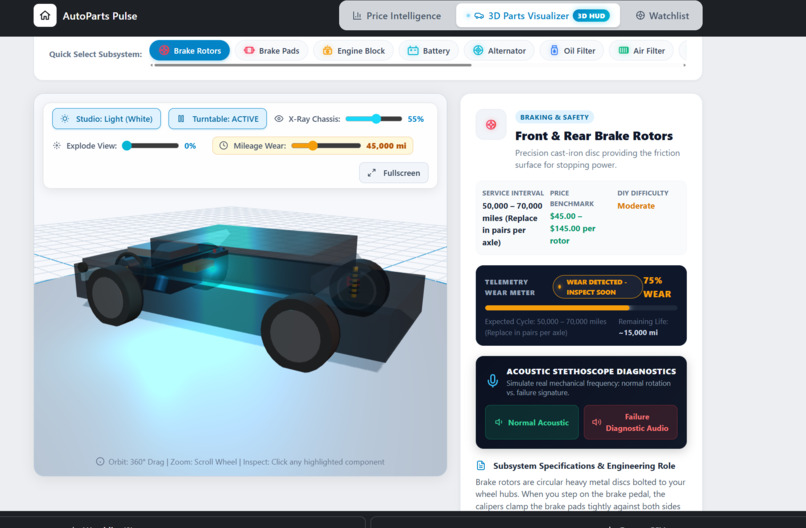Click the 55% X-Ray value

tap(415, 119)
